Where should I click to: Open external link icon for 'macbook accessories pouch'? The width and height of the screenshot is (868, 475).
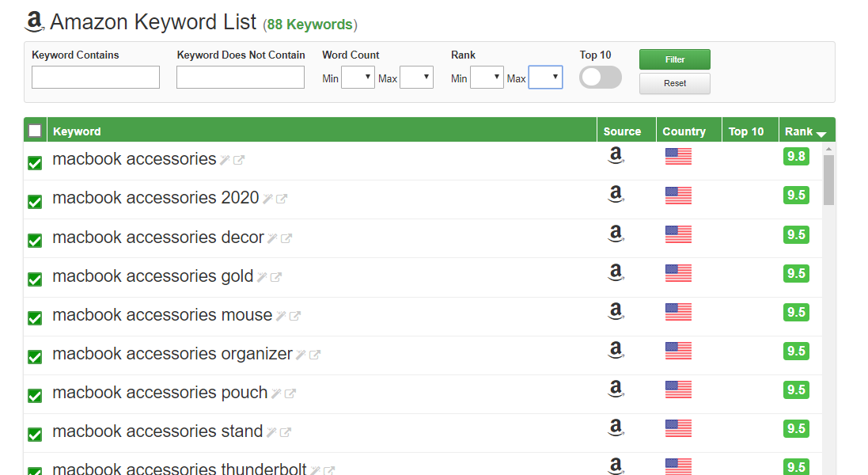(x=290, y=393)
